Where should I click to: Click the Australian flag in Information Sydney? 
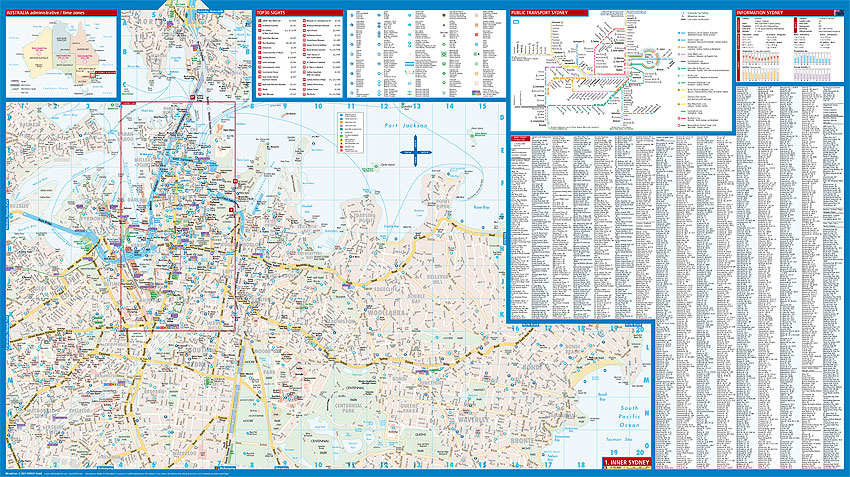(x=824, y=12)
